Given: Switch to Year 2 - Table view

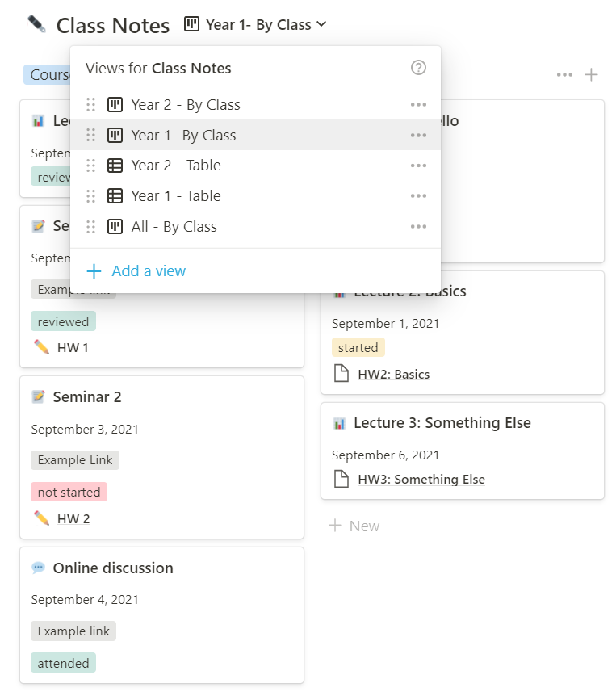Looking at the screenshot, I should pos(176,166).
